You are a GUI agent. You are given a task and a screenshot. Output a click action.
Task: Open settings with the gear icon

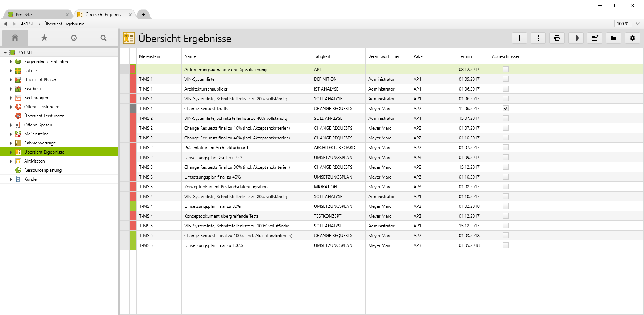pyautogui.click(x=632, y=38)
